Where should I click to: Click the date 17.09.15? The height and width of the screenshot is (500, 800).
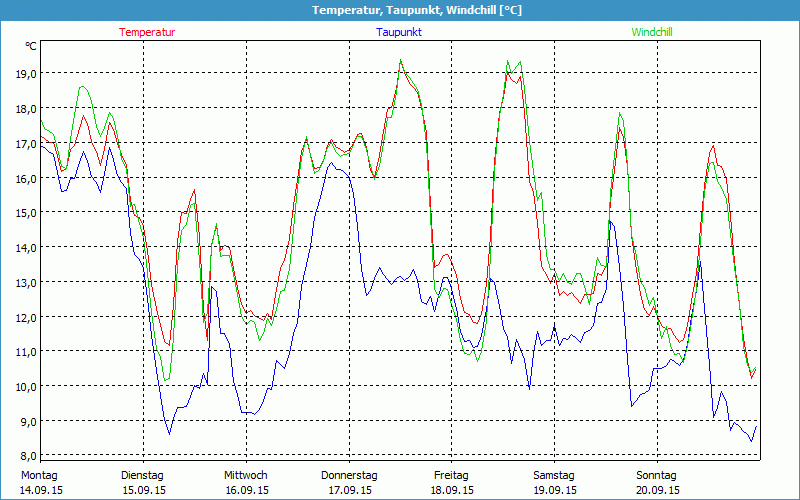350,490
